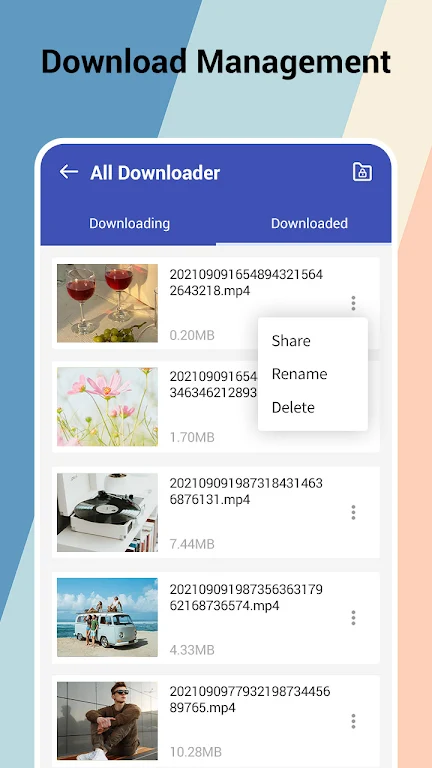Screen dimensions: 432x768
Task: Choose Rename from the popup menu
Action: click(299, 374)
